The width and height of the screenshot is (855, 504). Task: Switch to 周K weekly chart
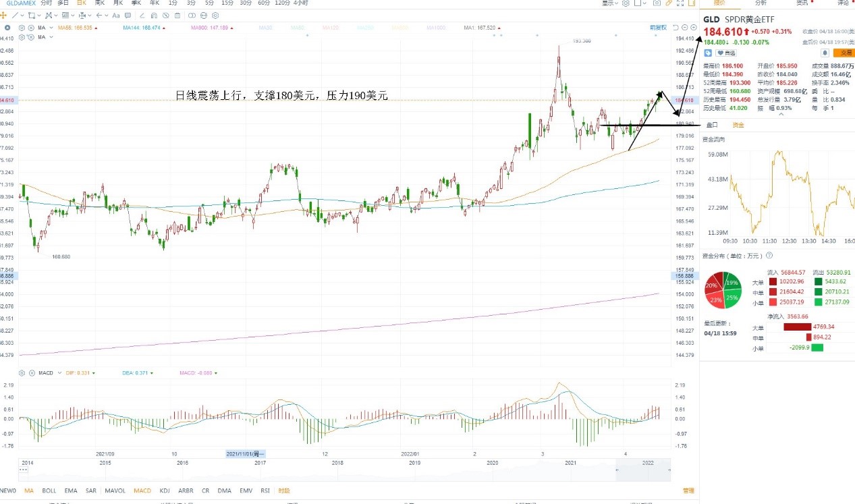[x=100, y=3]
